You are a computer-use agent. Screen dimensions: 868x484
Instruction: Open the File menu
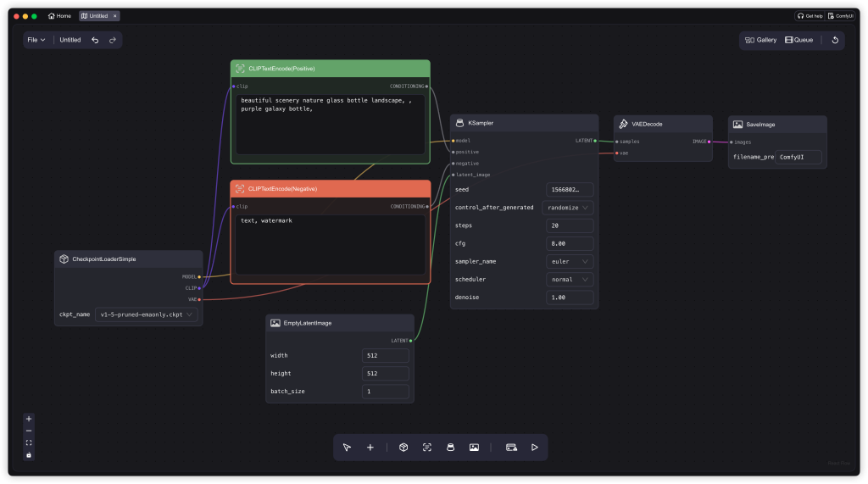pos(36,40)
